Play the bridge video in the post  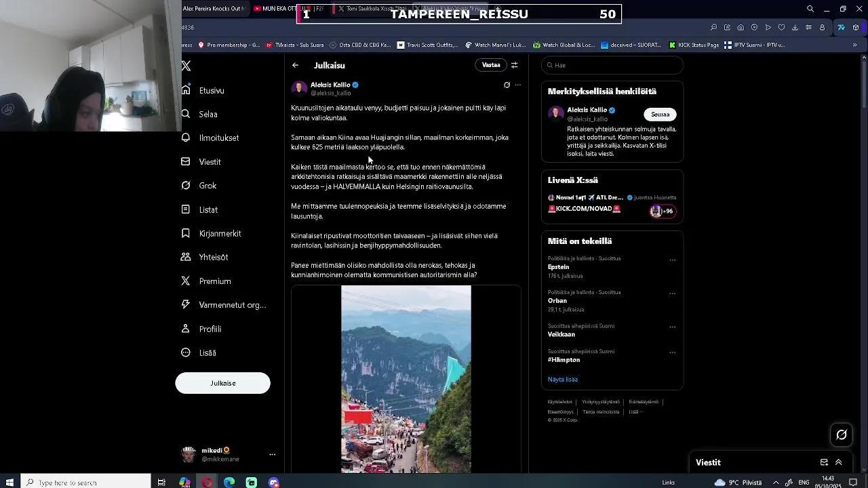pyautogui.click(x=406, y=379)
